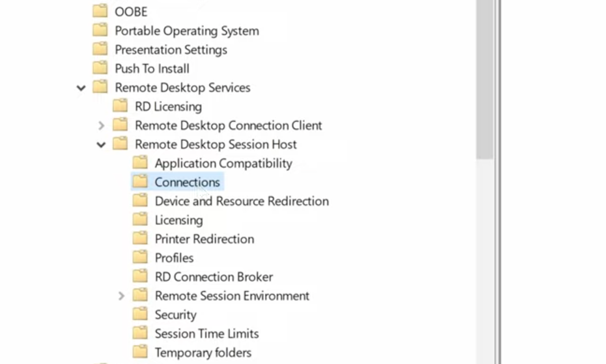This screenshot has height=364, width=606.
Task: Click the Portable Operating System folder icon
Action: 100,30
